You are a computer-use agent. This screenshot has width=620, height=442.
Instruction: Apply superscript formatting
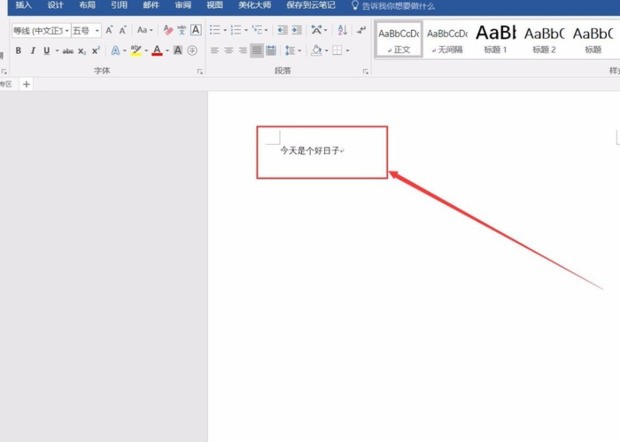96,50
